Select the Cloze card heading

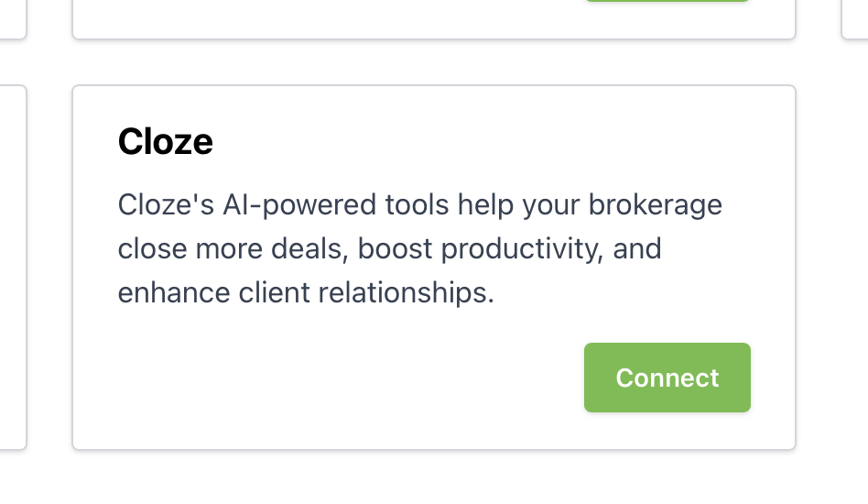coord(166,142)
